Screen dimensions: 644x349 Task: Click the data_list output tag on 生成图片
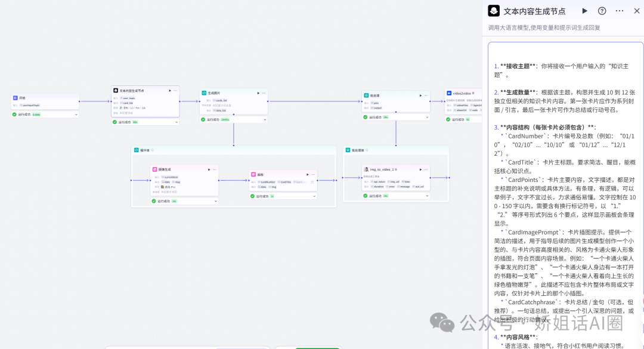pos(219,110)
